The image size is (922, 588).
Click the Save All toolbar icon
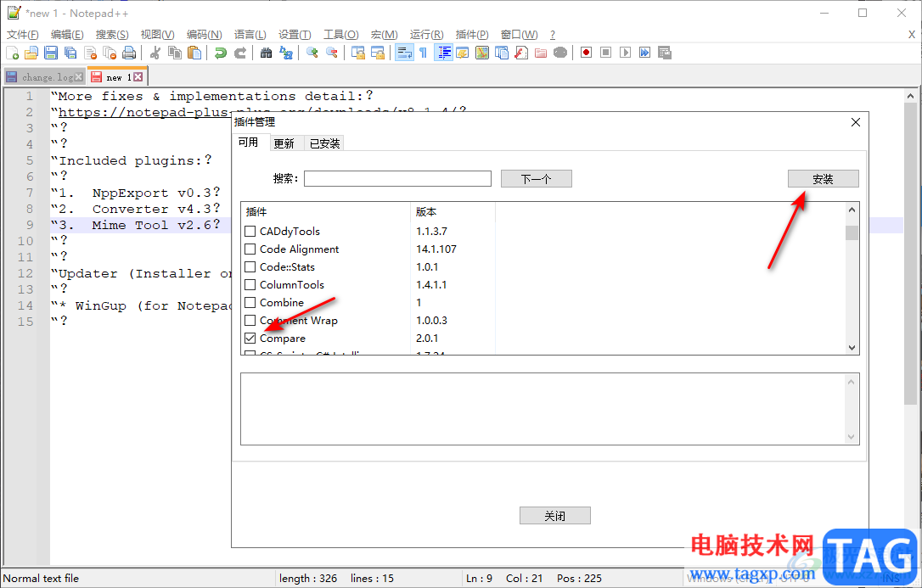(70, 53)
